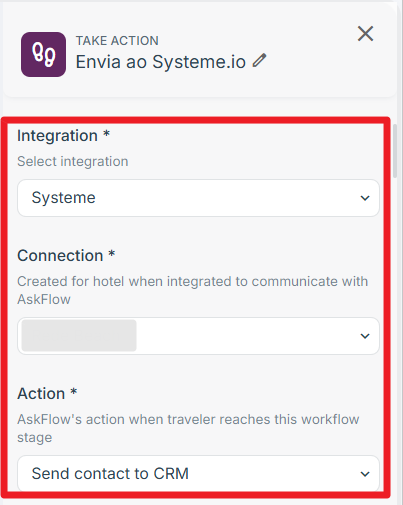Click the chevron arrow on Connection dropdown

pos(365,336)
